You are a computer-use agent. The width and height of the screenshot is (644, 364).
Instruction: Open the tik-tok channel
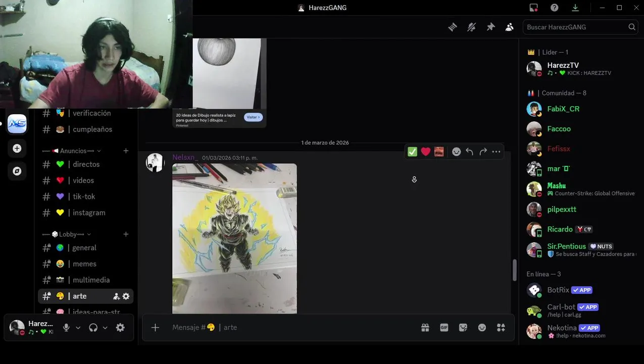point(85,197)
